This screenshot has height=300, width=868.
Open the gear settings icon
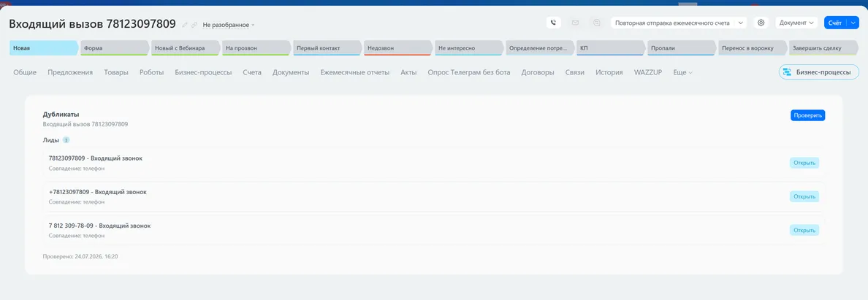click(761, 23)
